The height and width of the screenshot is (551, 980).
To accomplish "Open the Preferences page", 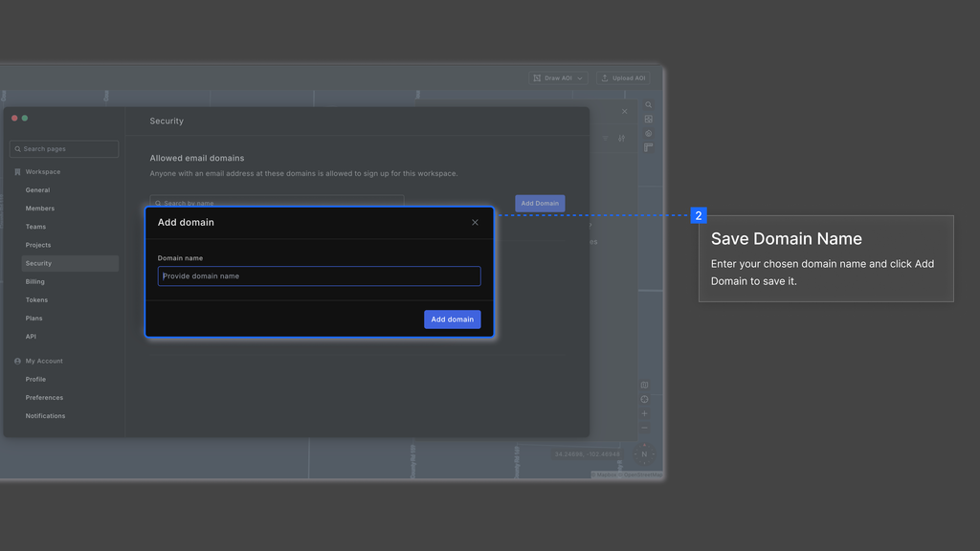I will (44, 397).
